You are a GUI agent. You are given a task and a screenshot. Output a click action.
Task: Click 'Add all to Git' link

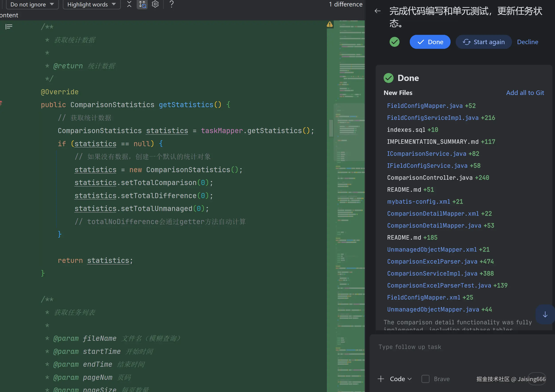(x=525, y=93)
